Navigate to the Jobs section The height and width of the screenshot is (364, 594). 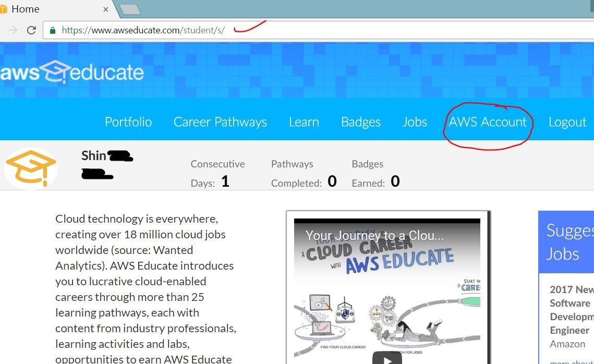coord(415,122)
